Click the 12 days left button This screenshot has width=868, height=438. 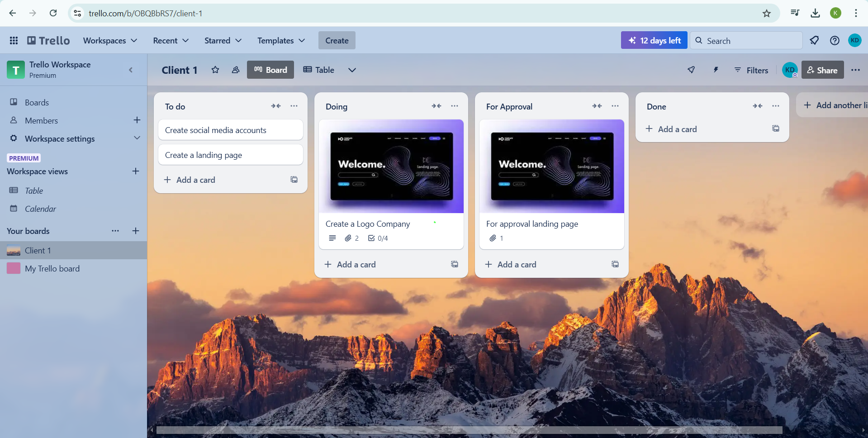[654, 40]
